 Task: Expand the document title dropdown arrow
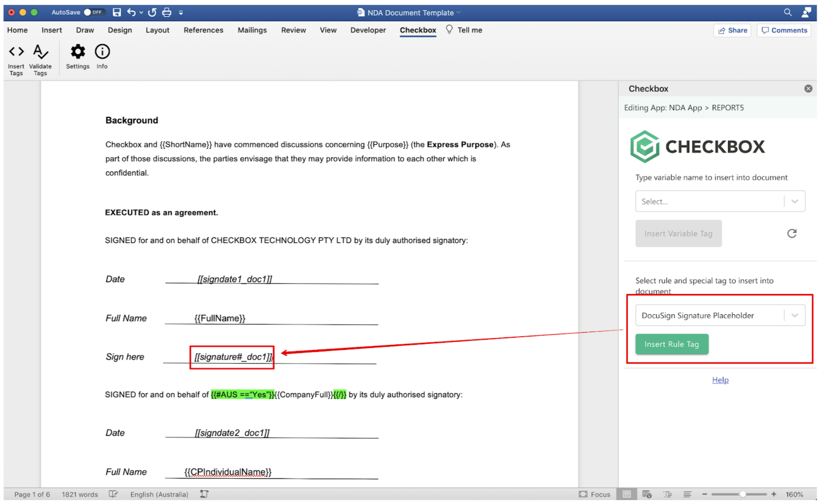click(458, 13)
